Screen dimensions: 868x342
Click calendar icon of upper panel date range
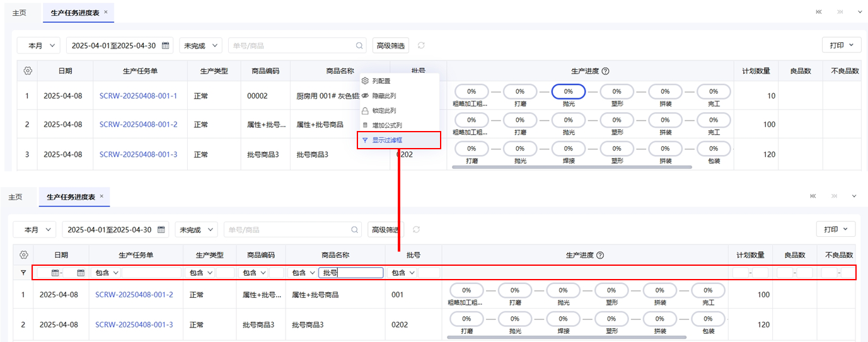coord(166,45)
